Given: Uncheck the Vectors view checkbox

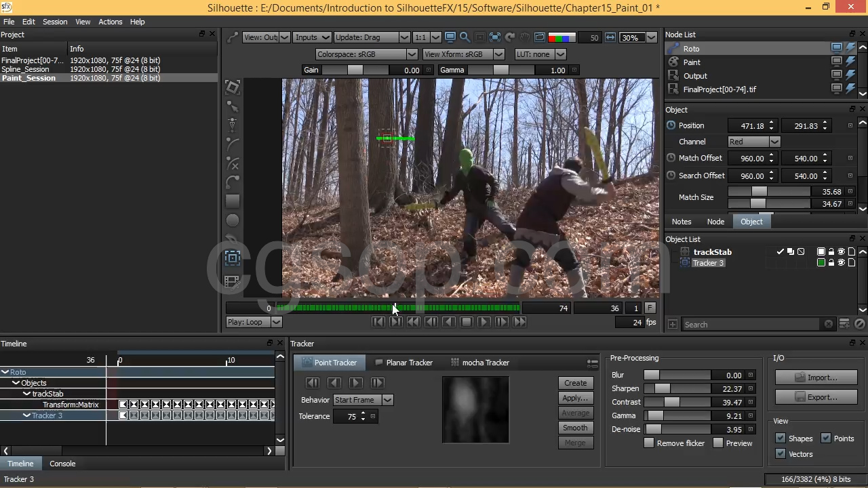Looking at the screenshot, I should (x=781, y=454).
